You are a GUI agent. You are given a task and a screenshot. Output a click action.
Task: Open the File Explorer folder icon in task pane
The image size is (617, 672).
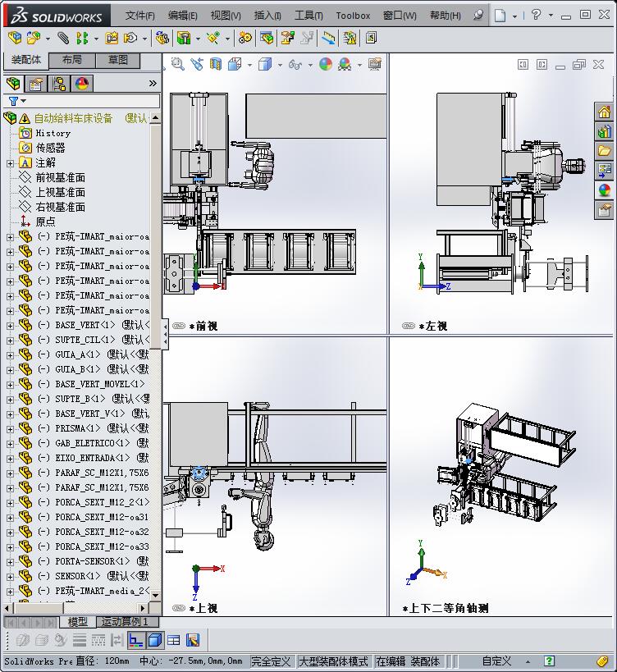pos(604,151)
